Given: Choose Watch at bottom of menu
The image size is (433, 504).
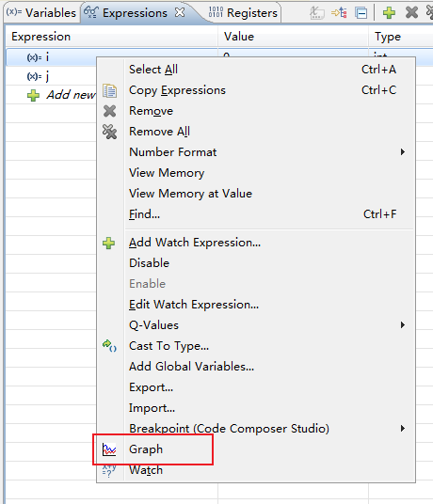Looking at the screenshot, I should tap(256, 470).
